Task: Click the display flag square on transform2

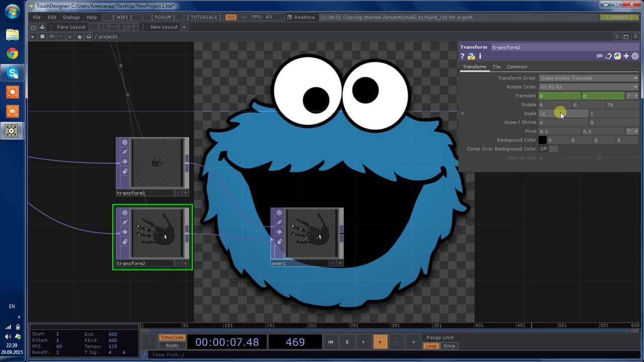Action: coord(178,263)
